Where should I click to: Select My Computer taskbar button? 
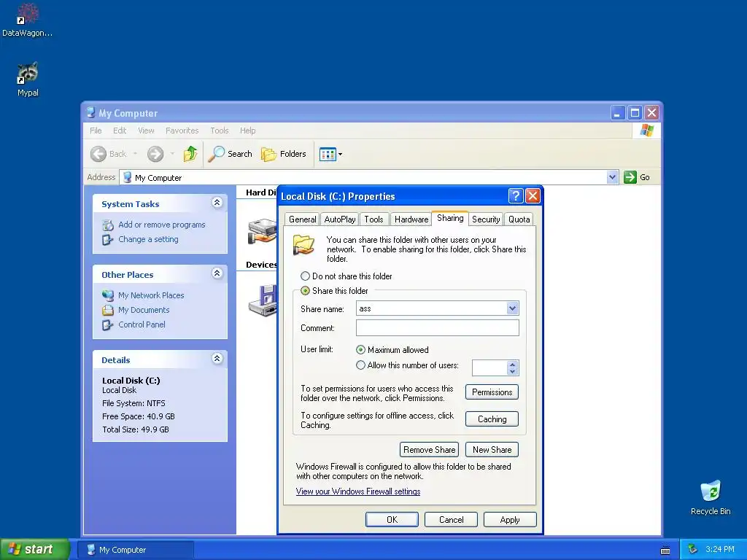135,550
